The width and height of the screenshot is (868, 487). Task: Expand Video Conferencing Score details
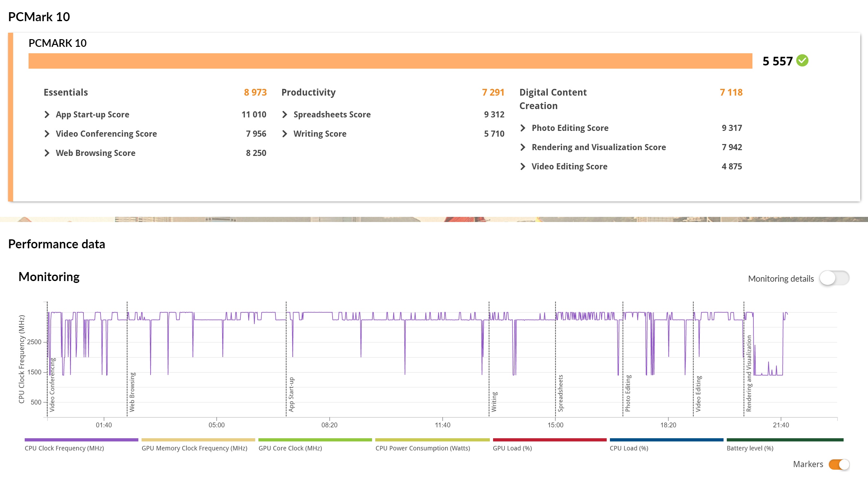coord(47,134)
